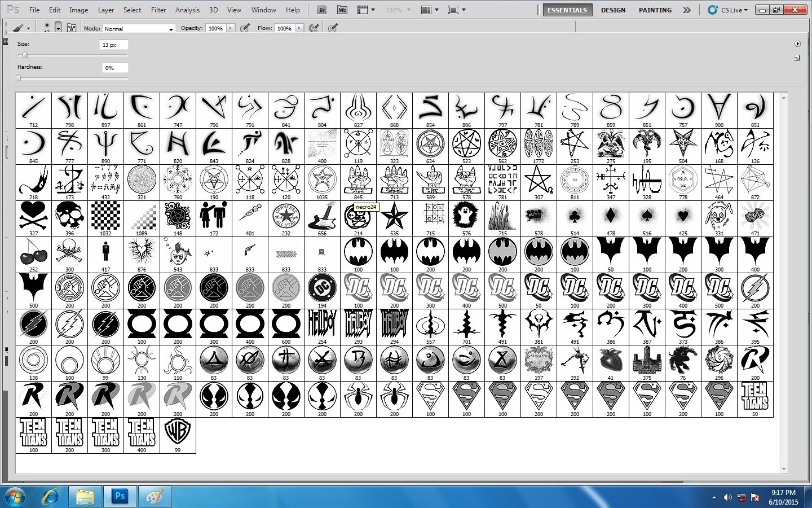Open the Analysis menu

(x=187, y=10)
